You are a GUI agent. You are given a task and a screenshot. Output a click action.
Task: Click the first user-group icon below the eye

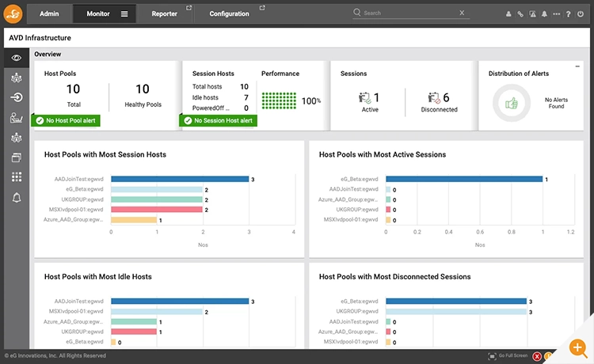coord(17,78)
